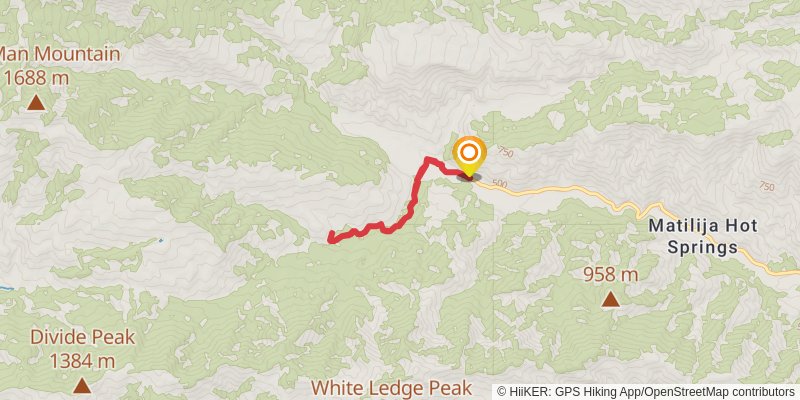
Task: Click the white center of the pin
Action: pyautogui.click(x=469, y=153)
